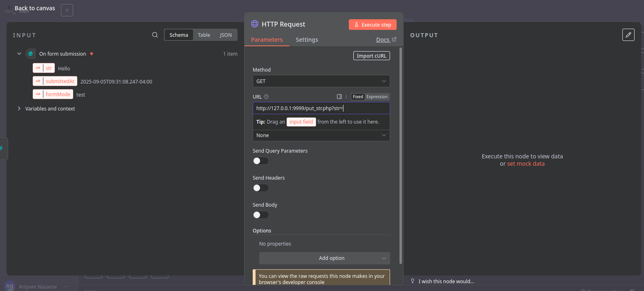Open the URL focus panel icon

coord(339,97)
